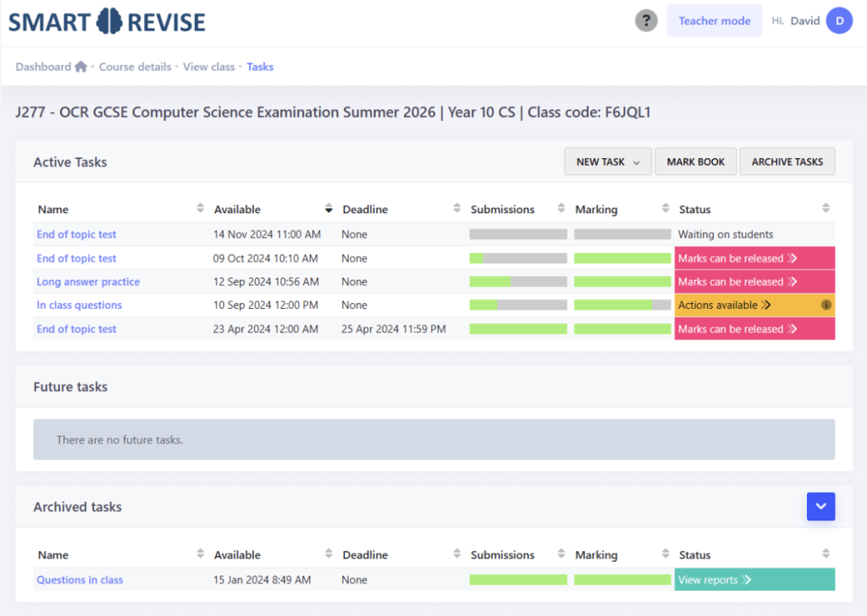Sort Active Tasks by Status column arrows

[826, 209]
